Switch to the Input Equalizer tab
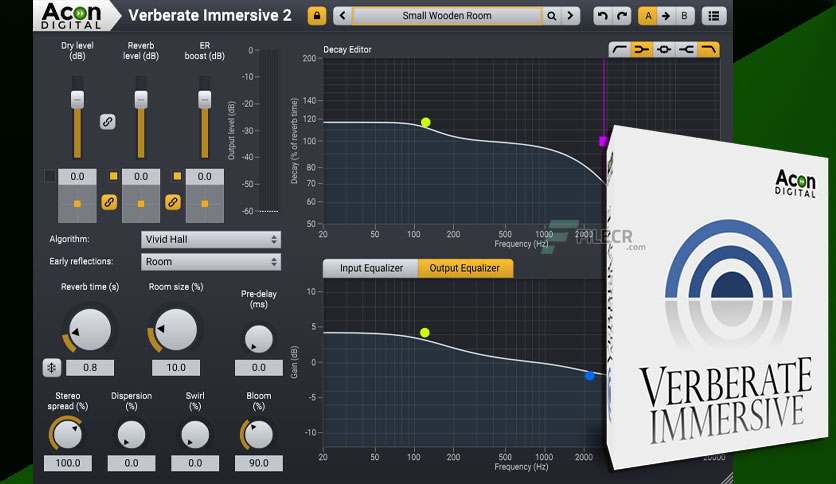This screenshot has height=484, width=836. click(371, 268)
